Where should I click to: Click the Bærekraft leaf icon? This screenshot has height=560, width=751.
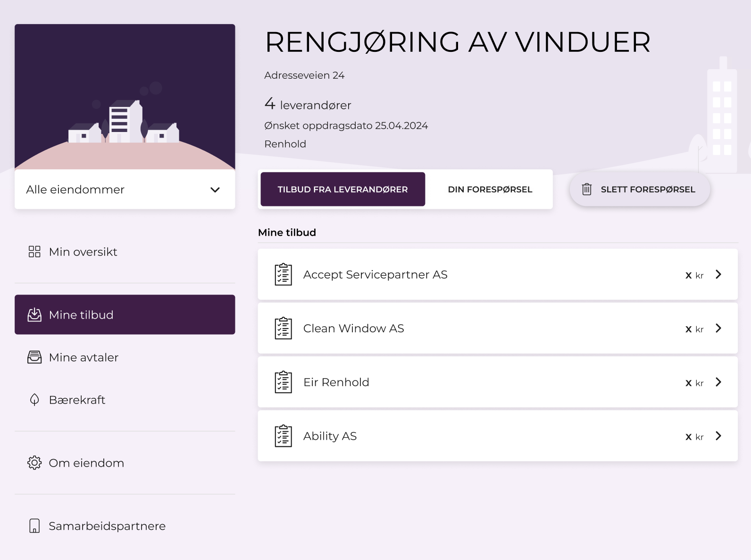pos(34,400)
